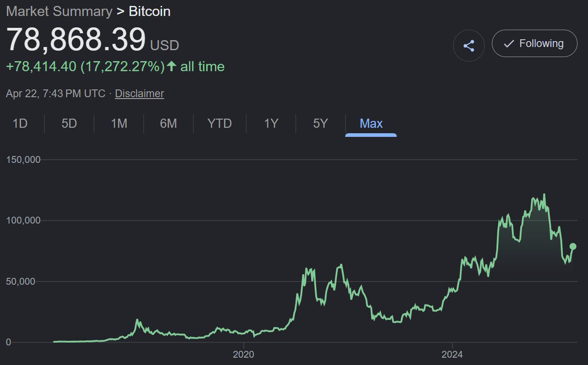The width and height of the screenshot is (588, 365).
Task: Select the 1D time range tab
Action: coord(20,124)
